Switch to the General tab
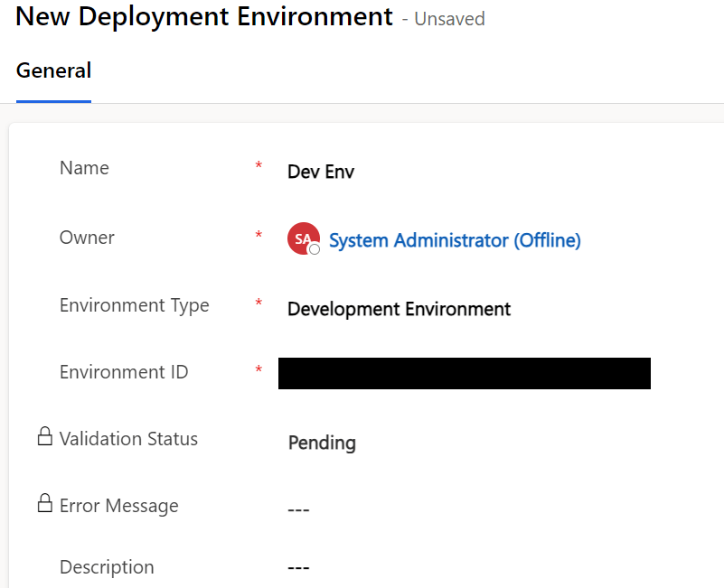The height and width of the screenshot is (588, 724). tap(53, 70)
